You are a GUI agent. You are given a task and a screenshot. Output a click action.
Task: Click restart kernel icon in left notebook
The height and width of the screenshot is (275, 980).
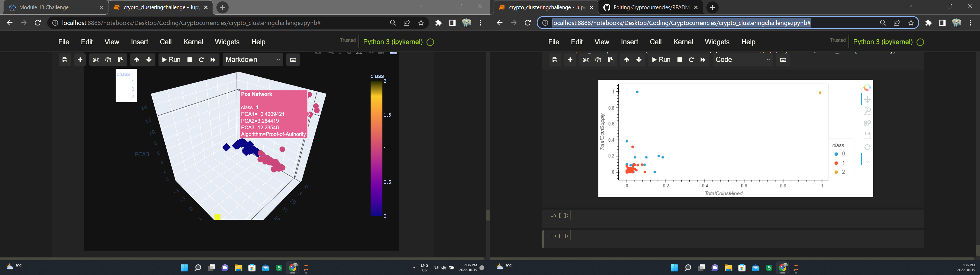coord(201,60)
